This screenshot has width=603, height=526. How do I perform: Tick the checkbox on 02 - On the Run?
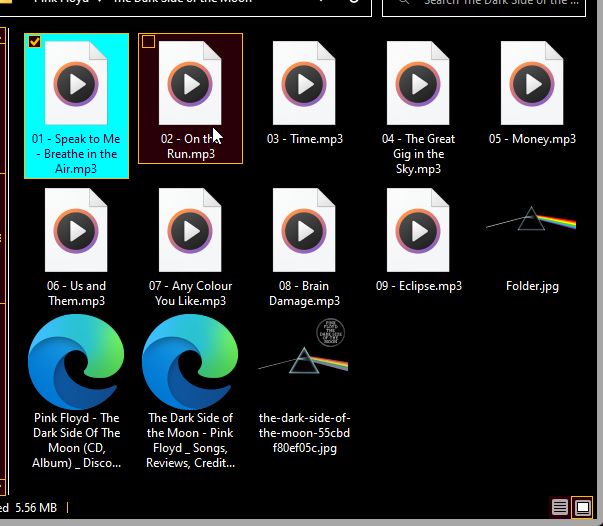[x=149, y=42]
